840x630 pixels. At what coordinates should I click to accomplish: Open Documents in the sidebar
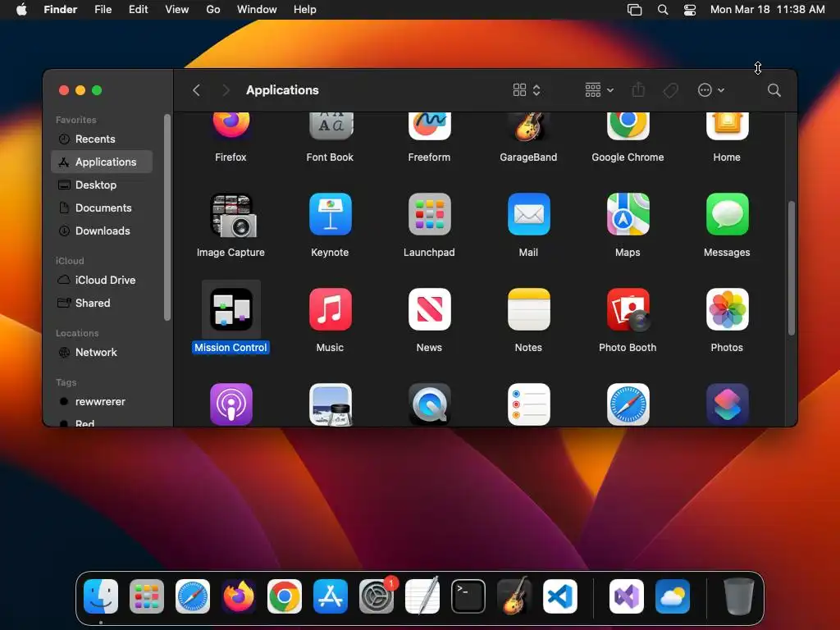coord(102,208)
